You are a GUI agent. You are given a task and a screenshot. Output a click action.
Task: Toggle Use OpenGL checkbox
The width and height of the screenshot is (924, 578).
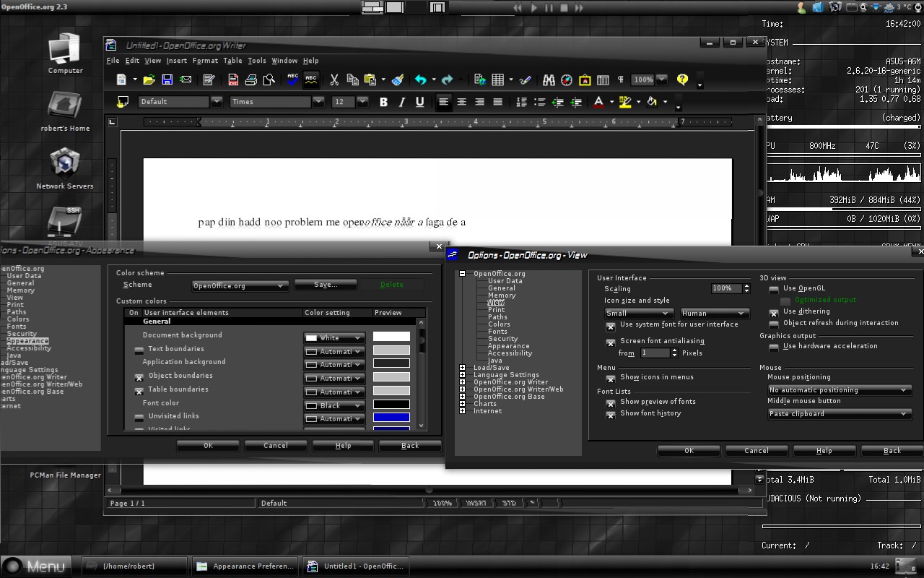(774, 289)
